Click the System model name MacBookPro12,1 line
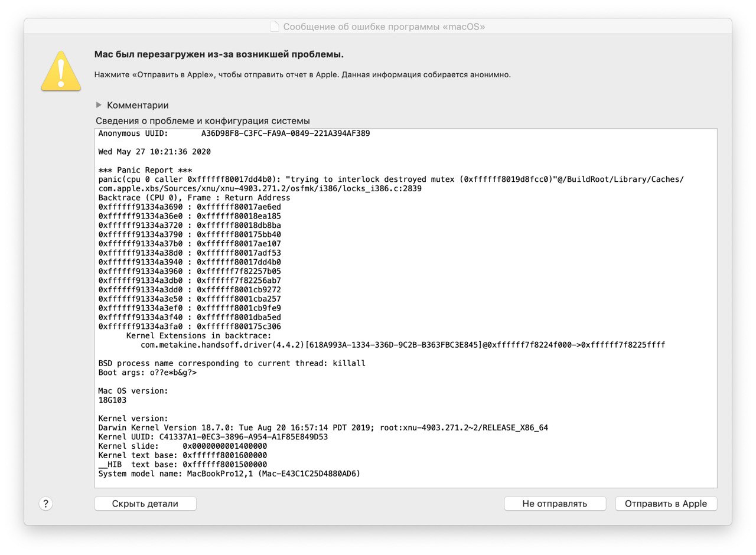Image resolution: width=756 pixels, height=555 pixels. [229, 474]
